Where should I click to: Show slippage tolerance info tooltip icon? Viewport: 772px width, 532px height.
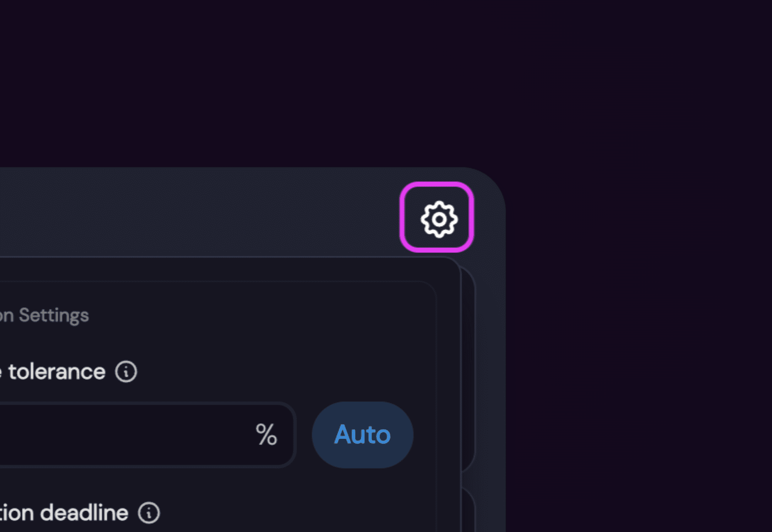126,371
